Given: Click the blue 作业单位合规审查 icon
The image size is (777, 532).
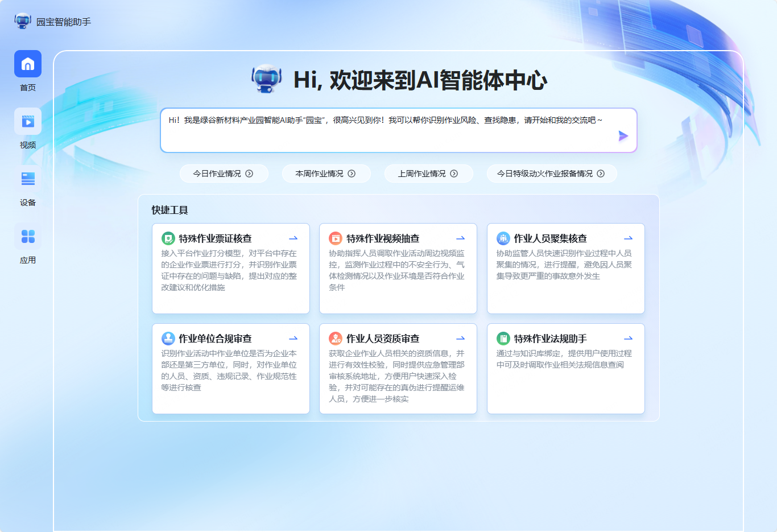Looking at the screenshot, I should [x=168, y=339].
